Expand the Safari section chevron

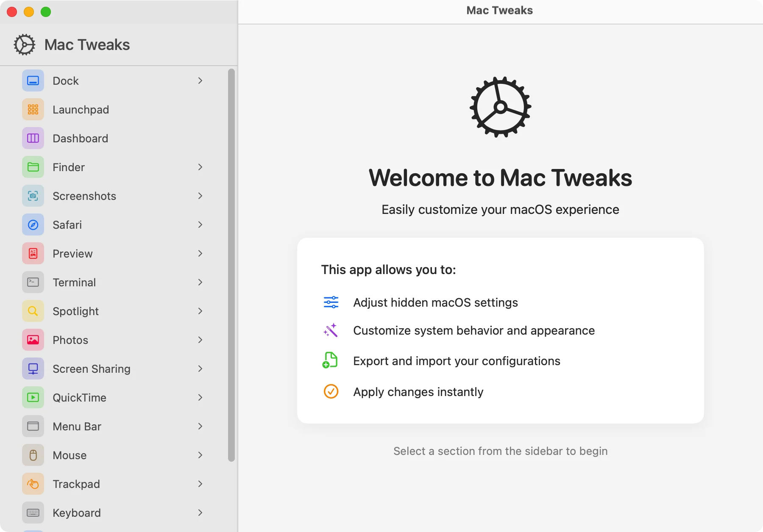[x=200, y=224]
